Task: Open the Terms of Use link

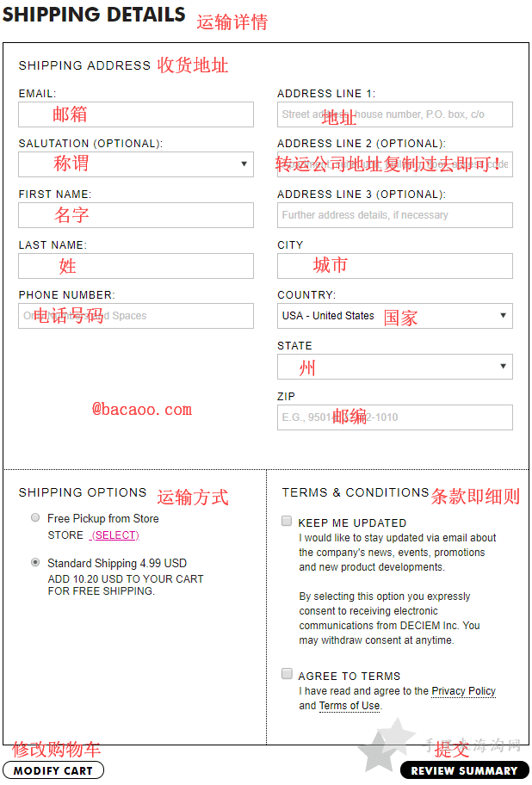Action: 350,706
